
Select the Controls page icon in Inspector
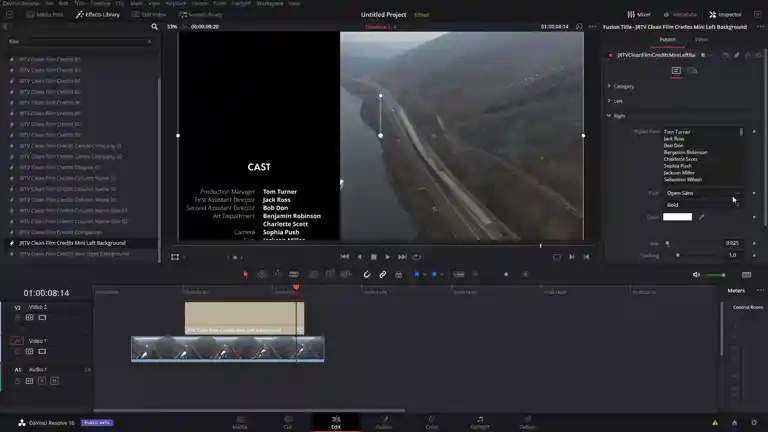click(x=676, y=71)
